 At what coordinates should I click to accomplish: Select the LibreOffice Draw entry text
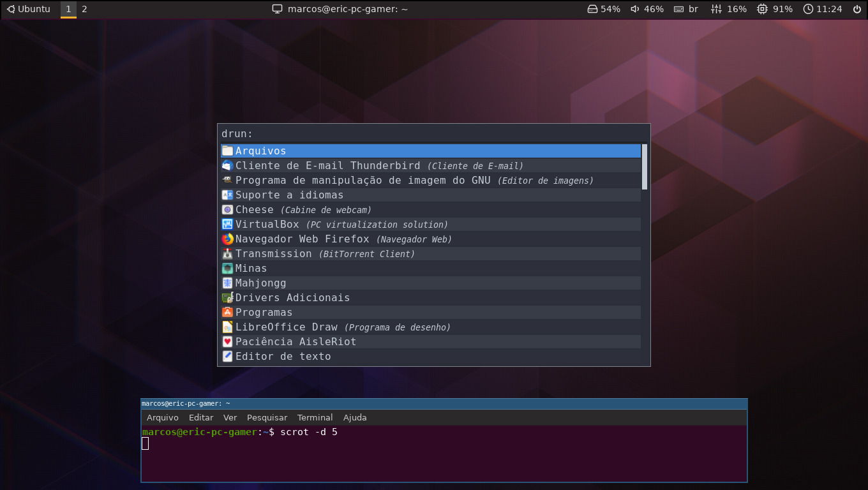286,327
